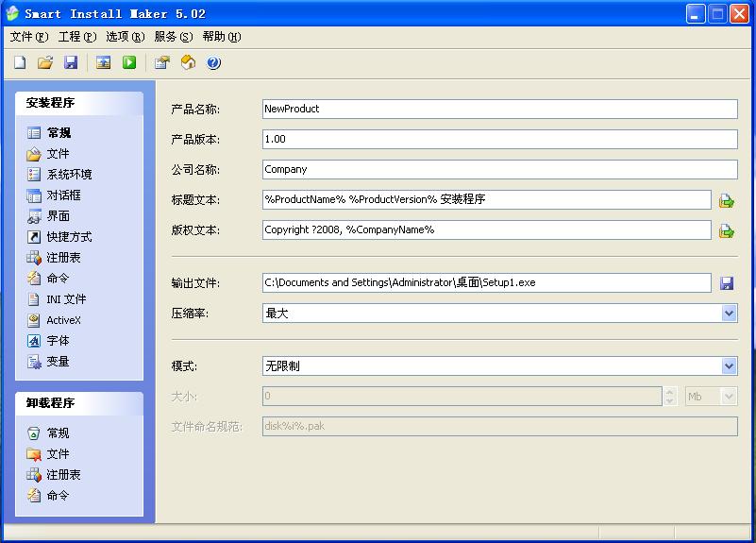Viewport: 756px width, 543px height.
Task: Click the Build installer toolbar icon
Action: tap(103, 62)
